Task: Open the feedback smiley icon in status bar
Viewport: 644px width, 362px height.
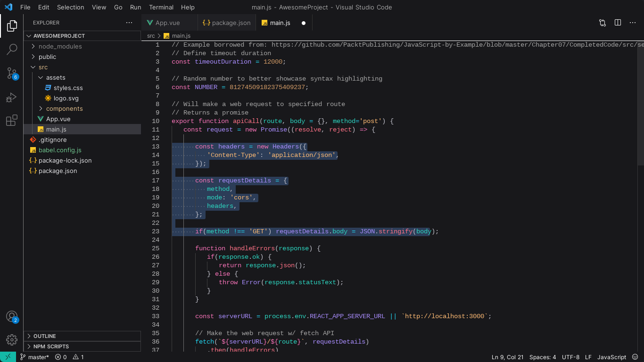Action: (636, 357)
